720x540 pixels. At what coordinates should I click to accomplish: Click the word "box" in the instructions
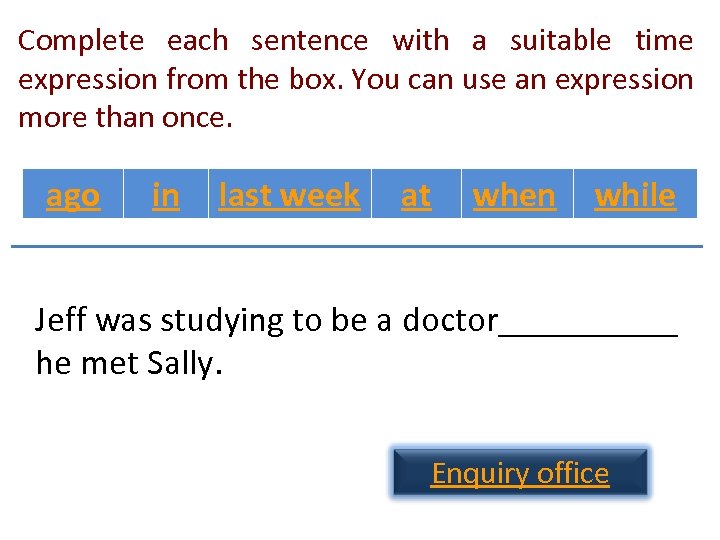319,79
